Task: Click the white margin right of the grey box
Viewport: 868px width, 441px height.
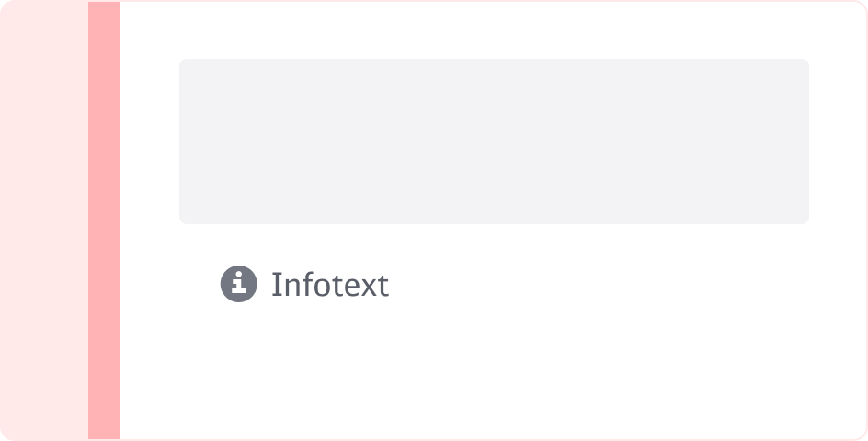Action: 837,141
